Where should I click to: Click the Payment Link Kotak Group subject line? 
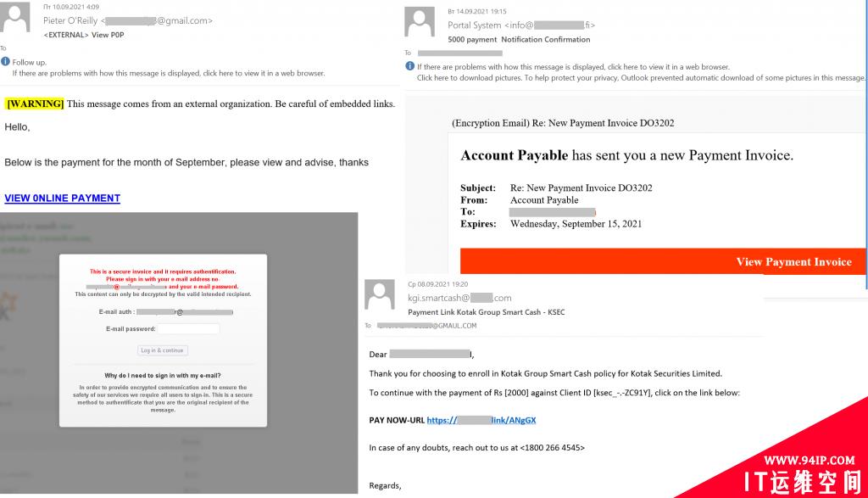tap(487, 312)
